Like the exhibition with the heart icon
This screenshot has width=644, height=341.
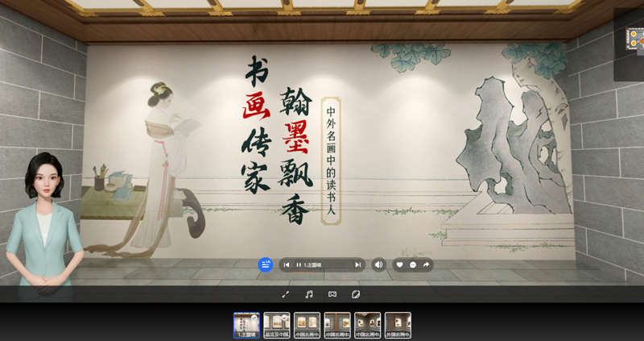(x=399, y=264)
